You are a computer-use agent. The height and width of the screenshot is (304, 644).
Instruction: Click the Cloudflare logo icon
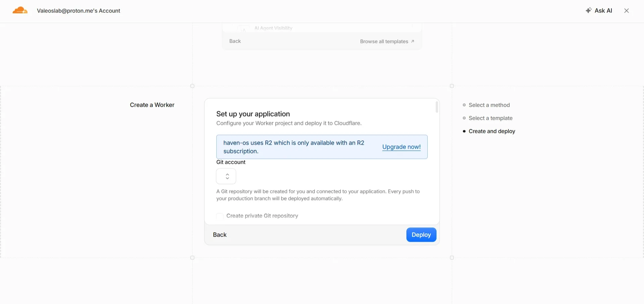tap(20, 10)
